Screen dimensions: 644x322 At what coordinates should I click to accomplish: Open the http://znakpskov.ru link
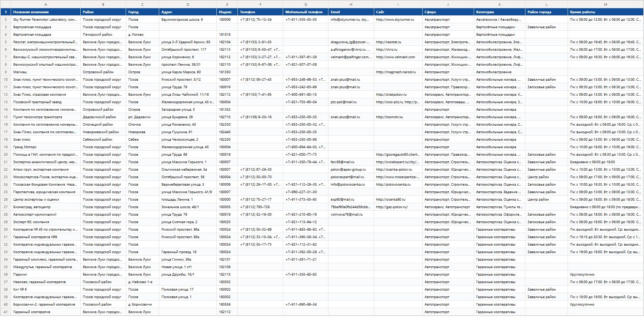[x=391, y=95]
